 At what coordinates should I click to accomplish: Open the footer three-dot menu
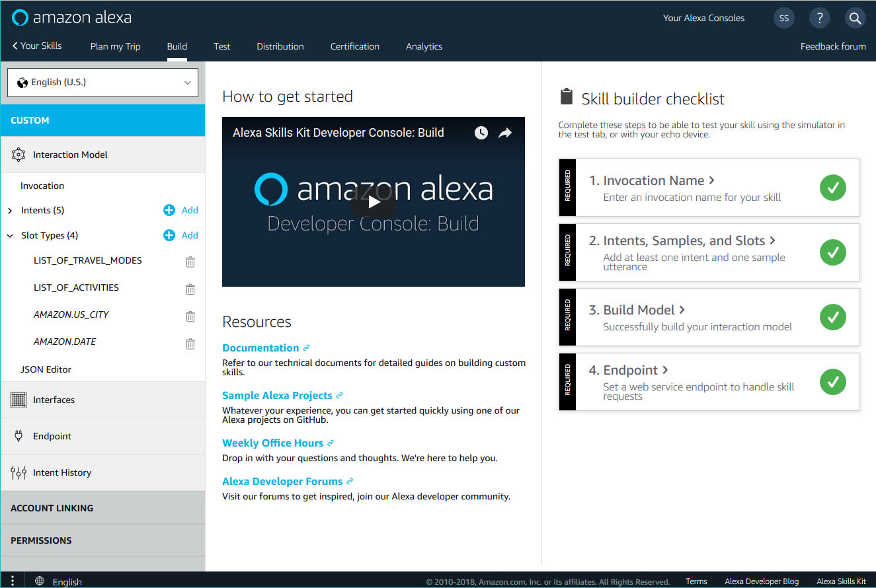point(13,581)
